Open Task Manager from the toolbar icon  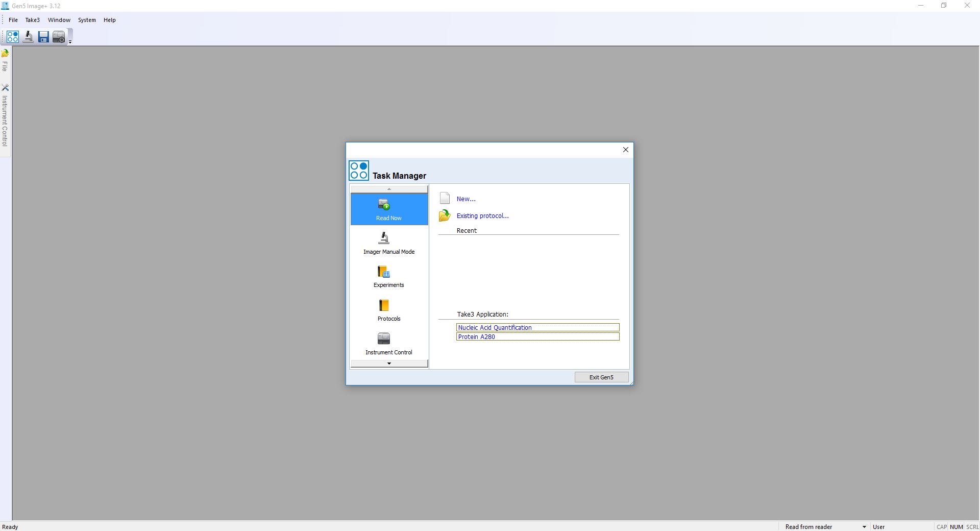(13, 37)
